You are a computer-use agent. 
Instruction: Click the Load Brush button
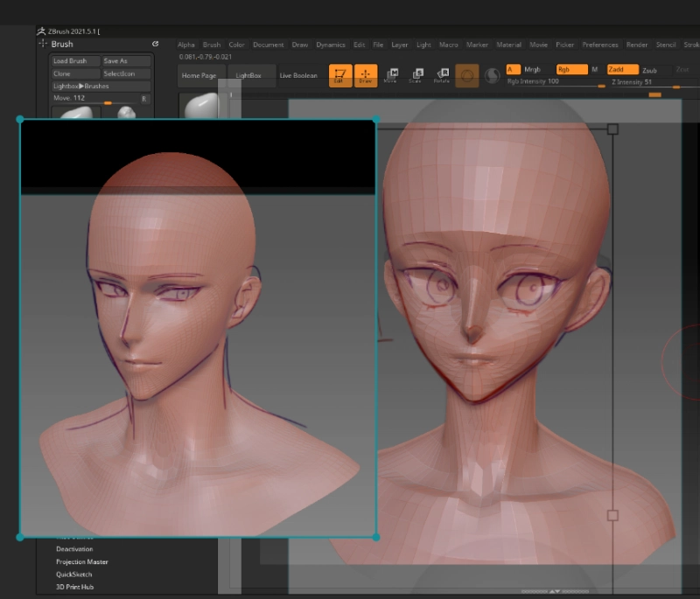[x=70, y=61]
